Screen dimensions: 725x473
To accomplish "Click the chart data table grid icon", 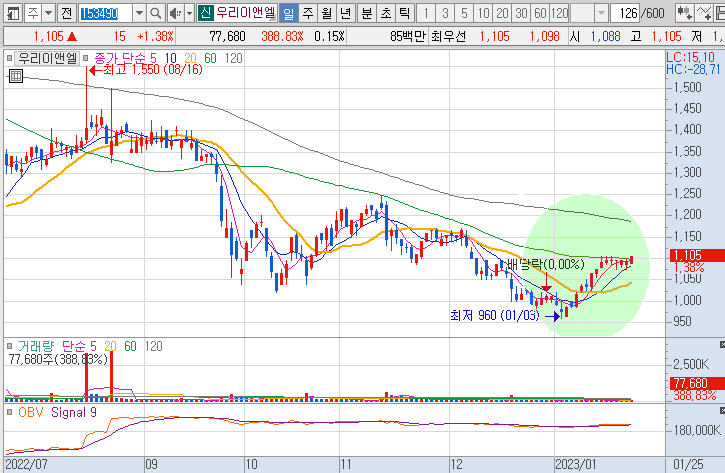I will 16,76.
